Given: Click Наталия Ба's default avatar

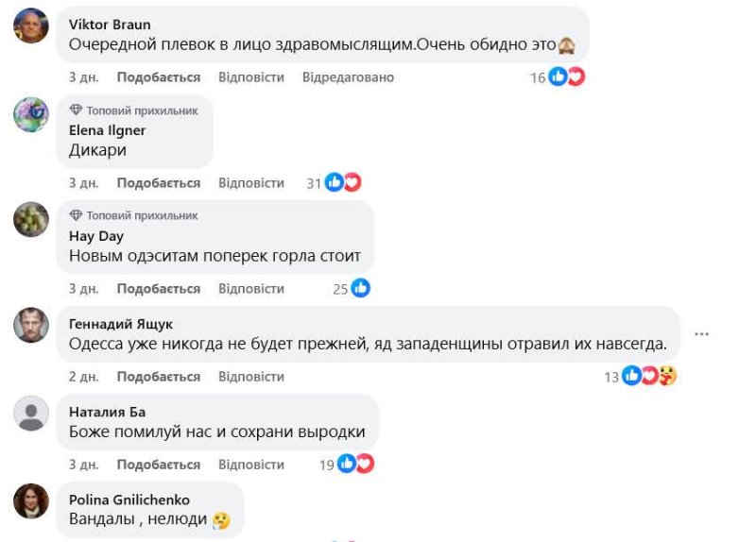Looking at the screenshot, I should point(31,414).
